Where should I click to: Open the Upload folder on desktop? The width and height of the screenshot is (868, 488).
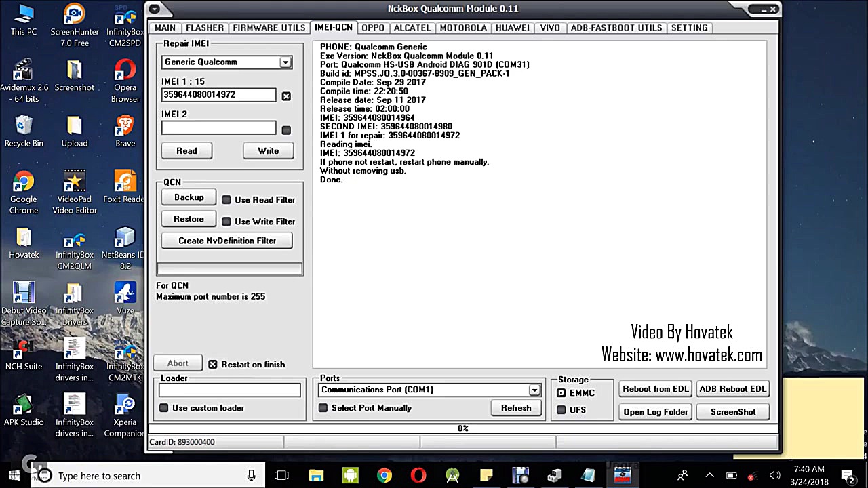tap(75, 131)
